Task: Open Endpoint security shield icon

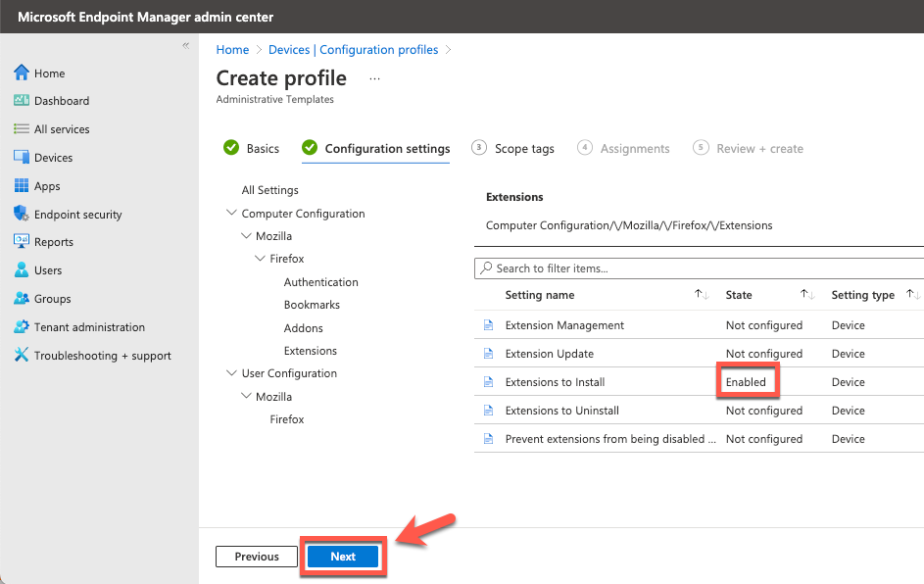Action: tap(22, 214)
